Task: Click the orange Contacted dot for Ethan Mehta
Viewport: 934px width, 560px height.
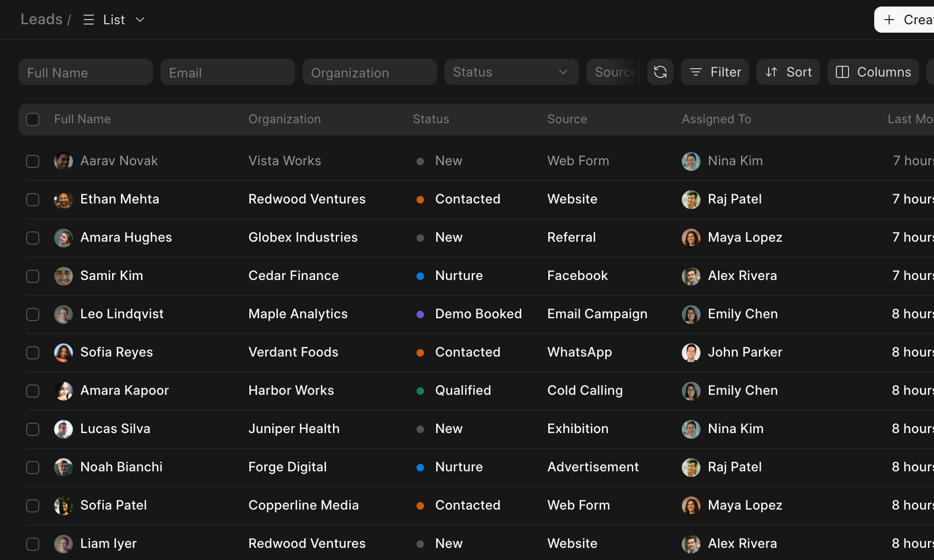Action: [420, 200]
